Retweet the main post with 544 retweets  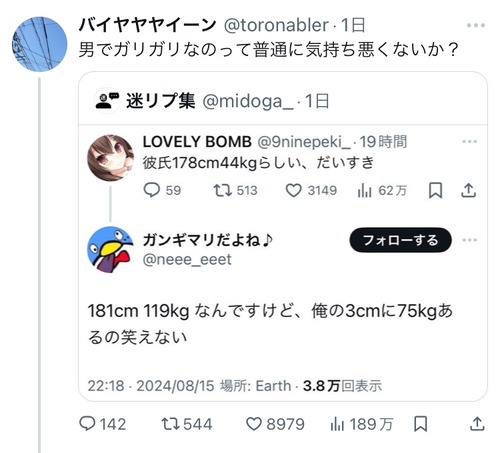pos(171,424)
